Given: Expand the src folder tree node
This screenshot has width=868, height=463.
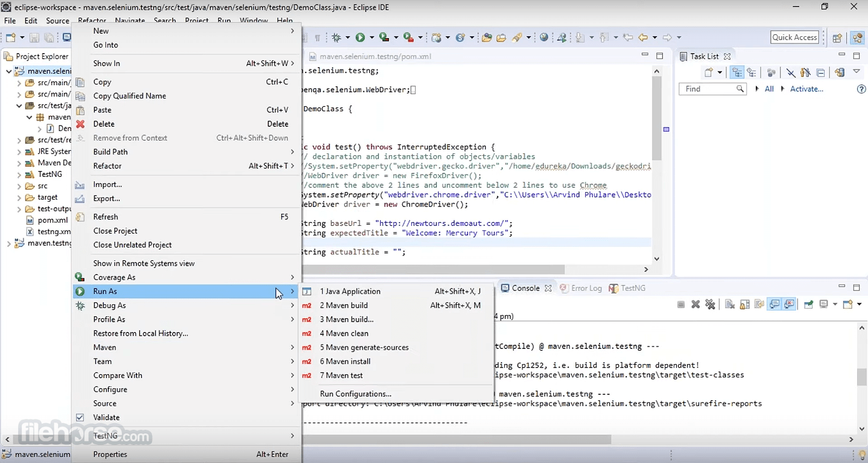Looking at the screenshot, I should point(19,186).
